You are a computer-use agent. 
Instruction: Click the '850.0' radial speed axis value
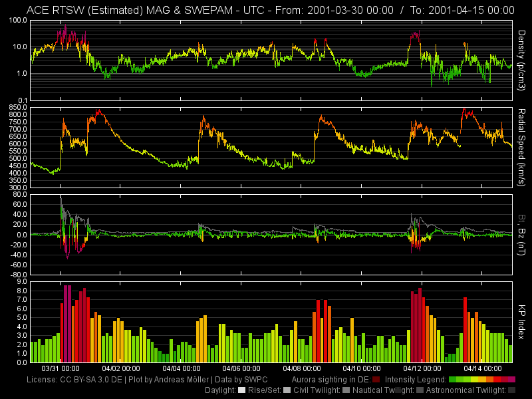(18, 108)
